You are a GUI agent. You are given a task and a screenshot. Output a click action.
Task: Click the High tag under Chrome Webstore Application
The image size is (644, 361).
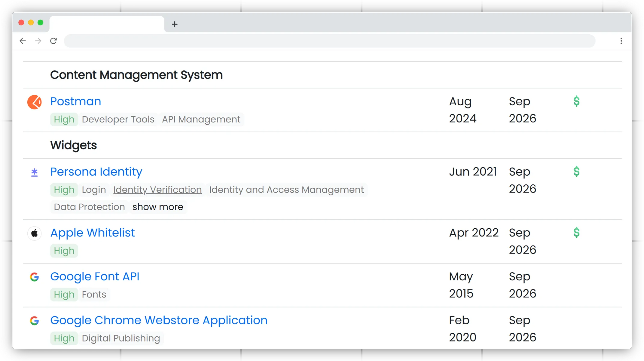point(64,338)
